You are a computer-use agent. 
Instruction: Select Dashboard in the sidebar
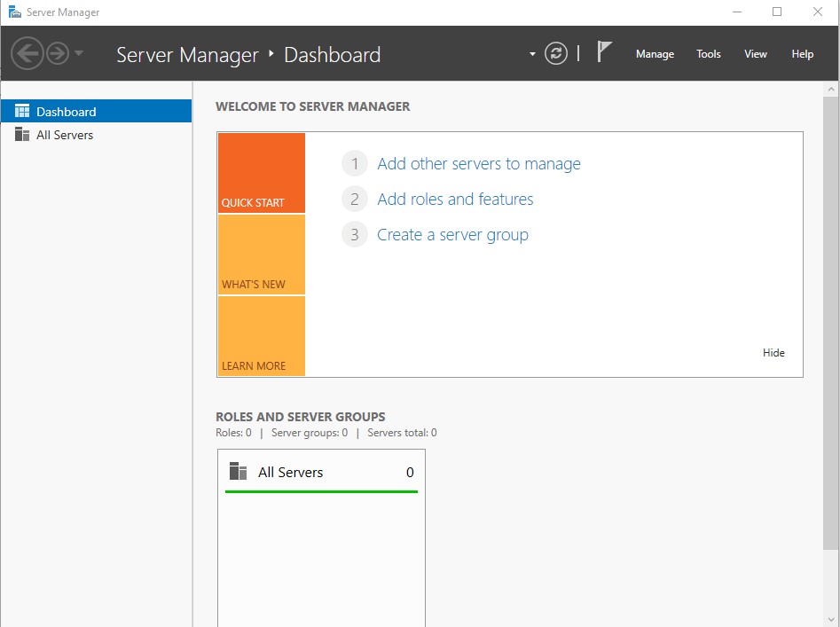click(96, 111)
